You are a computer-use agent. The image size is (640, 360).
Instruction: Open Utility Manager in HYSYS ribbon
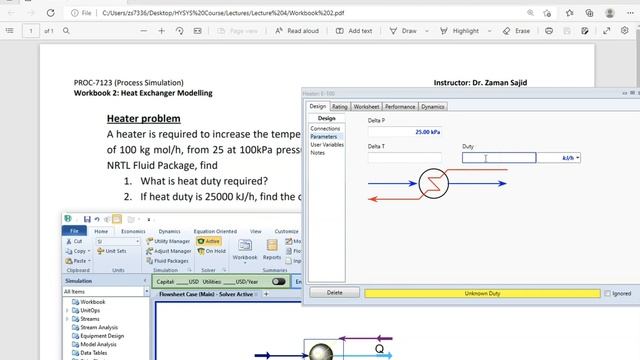click(x=168, y=241)
